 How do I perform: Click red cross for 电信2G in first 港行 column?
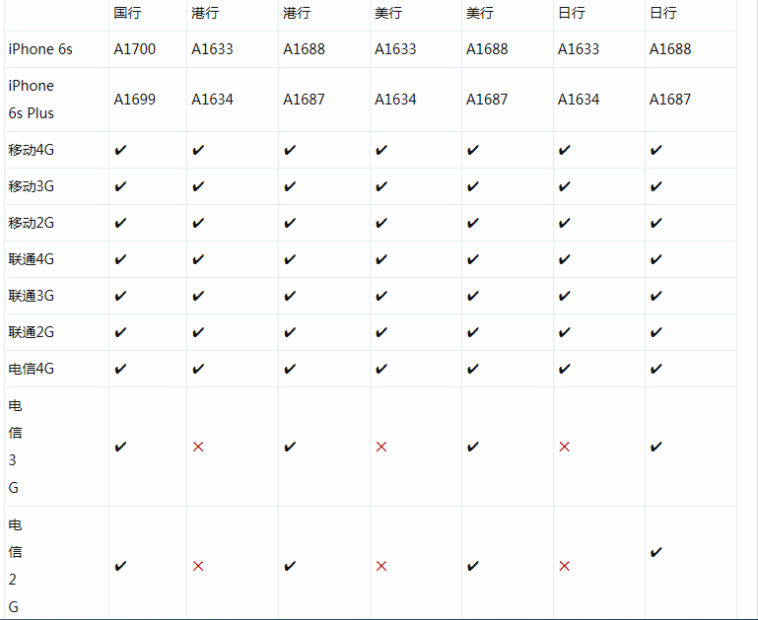tap(198, 566)
